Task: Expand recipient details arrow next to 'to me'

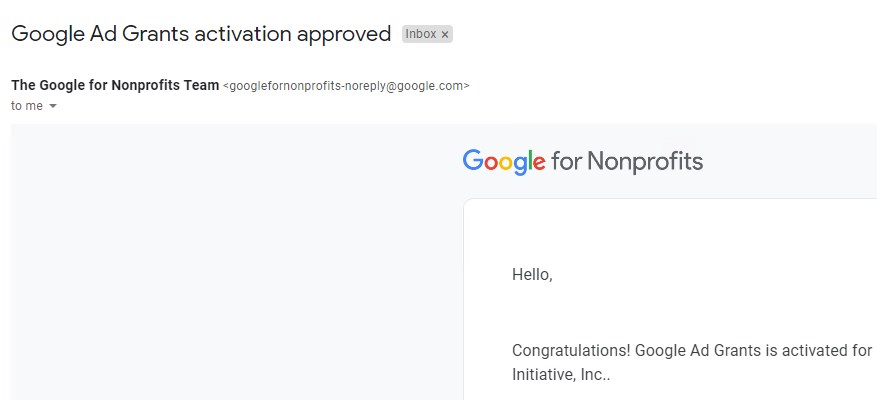Action: [x=53, y=106]
